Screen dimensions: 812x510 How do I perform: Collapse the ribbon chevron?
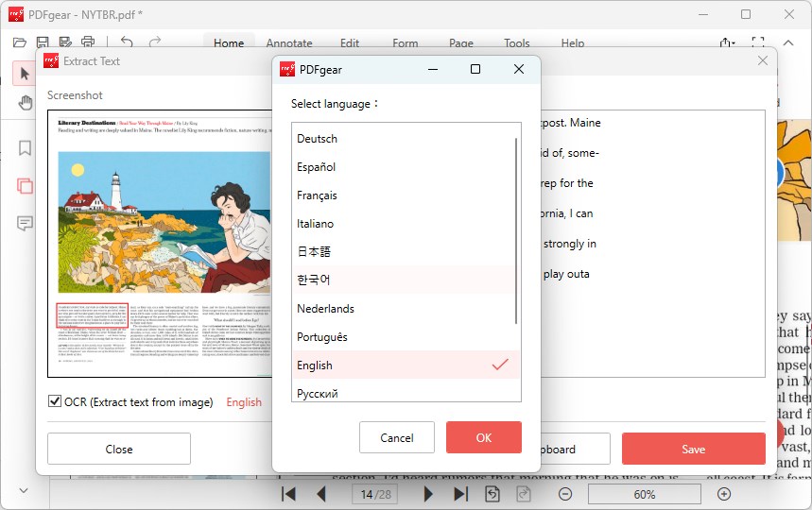[x=788, y=42]
